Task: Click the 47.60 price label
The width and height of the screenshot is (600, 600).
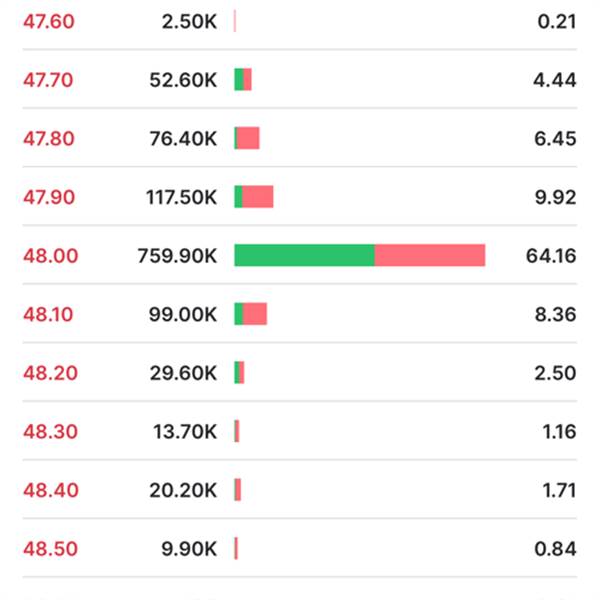Action: [48, 21]
